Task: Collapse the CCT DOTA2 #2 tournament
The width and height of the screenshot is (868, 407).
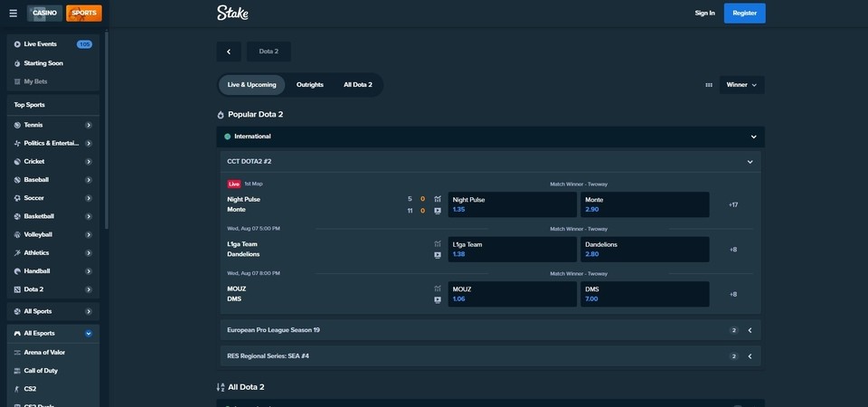Action: 750,162
